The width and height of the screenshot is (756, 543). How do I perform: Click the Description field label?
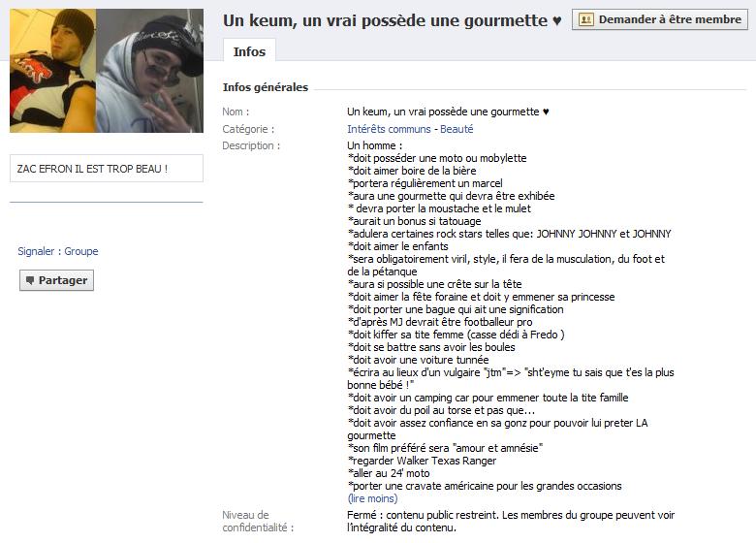coord(251,145)
